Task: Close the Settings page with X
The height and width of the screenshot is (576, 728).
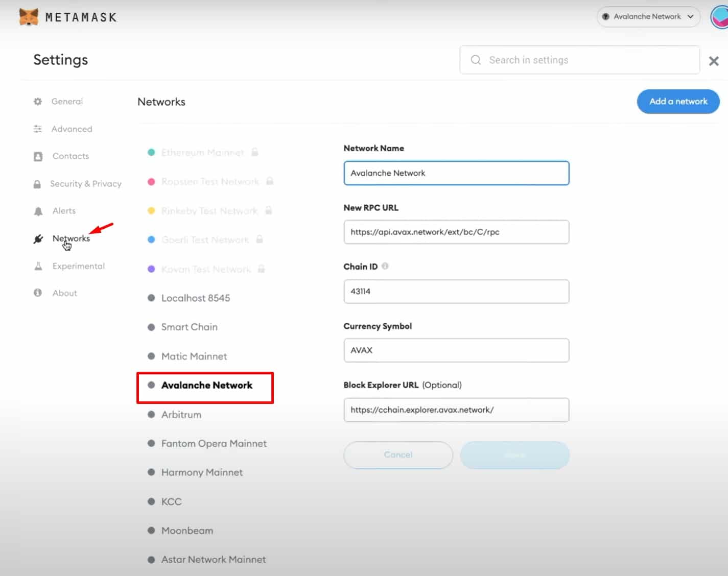Action: click(714, 61)
